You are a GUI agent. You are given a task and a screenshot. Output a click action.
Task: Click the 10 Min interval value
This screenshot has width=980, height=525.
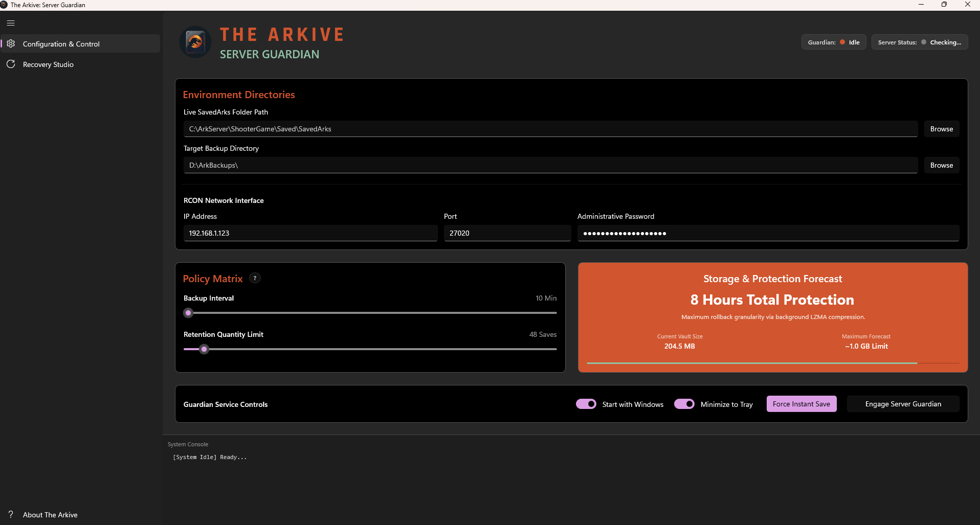(x=546, y=298)
